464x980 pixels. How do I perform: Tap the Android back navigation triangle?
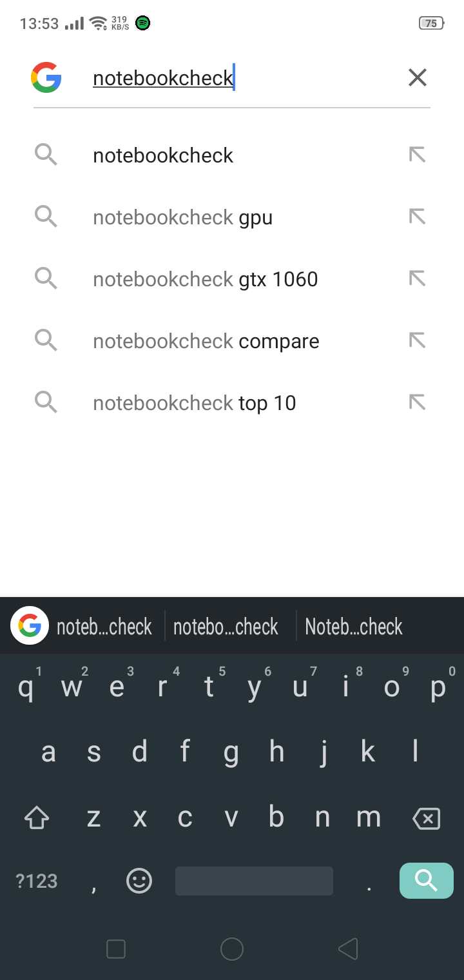[x=348, y=948]
